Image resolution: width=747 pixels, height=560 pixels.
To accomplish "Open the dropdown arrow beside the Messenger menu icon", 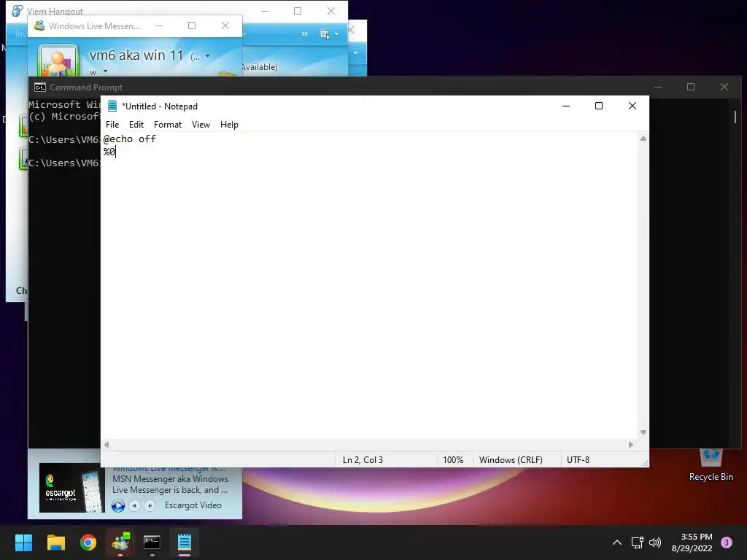I will point(336,34).
